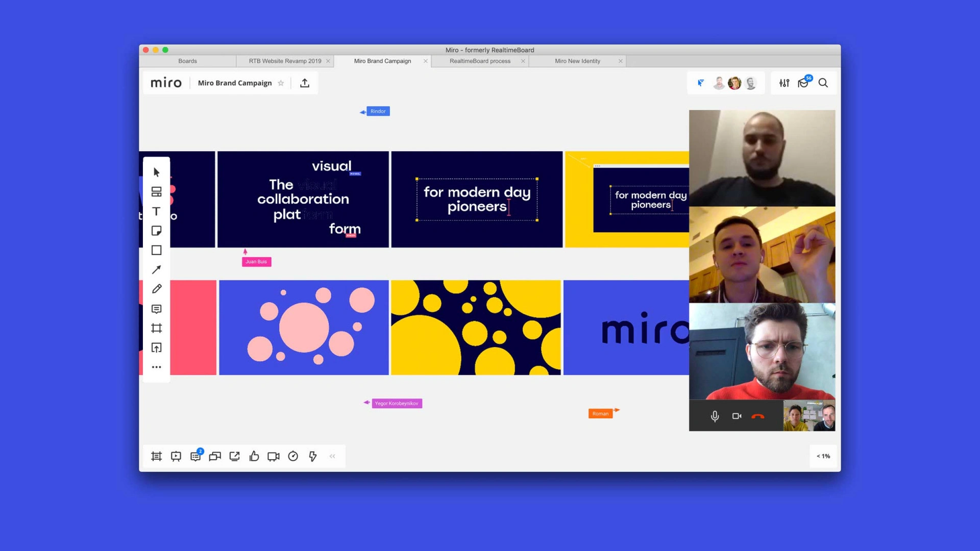Star the Miro Brand Campaign board
Image resolution: width=980 pixels, height=551 pixels.
281,83
